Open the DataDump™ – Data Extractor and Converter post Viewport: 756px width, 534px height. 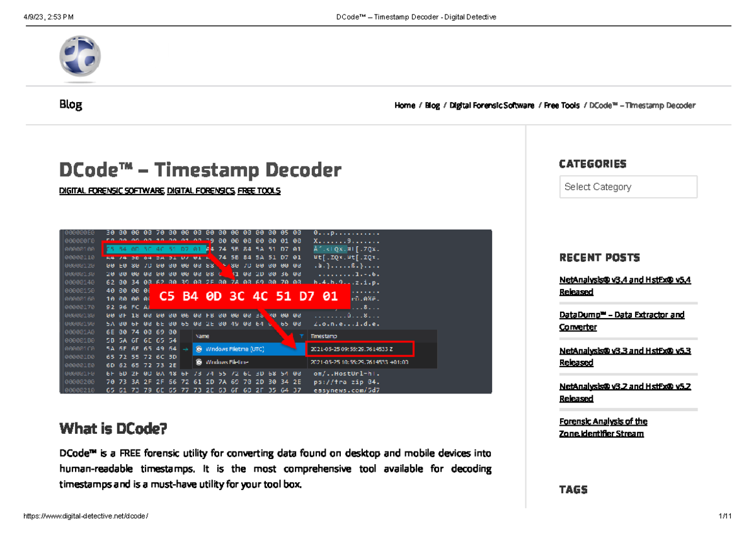pos(622,321)
